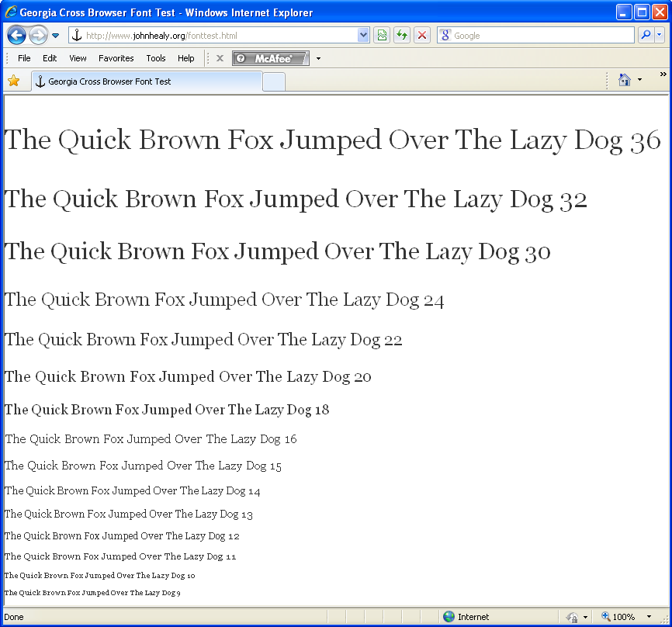This screenshot has height=627, width=672.
Task: Select the Georgia Cross Browser Font Test tab
Action: pos(146,81)
